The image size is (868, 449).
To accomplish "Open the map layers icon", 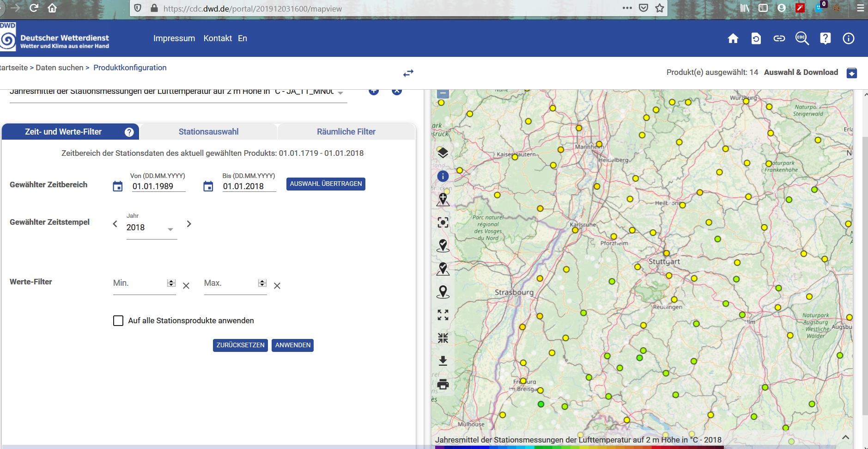I will coord(443,153).
